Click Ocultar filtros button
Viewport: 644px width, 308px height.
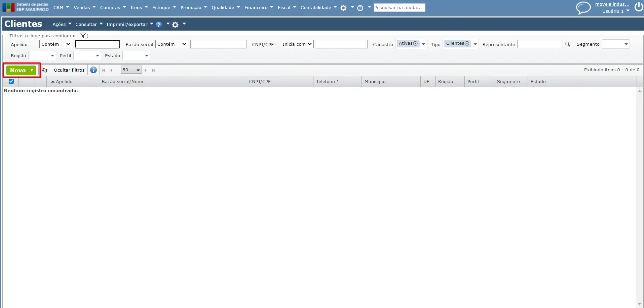69,70
